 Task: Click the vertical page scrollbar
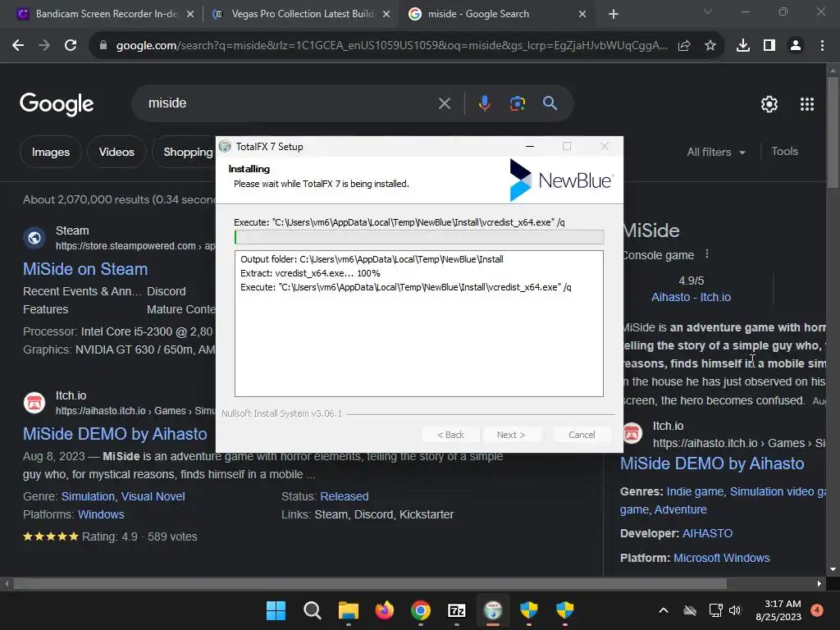coord(833,132)
